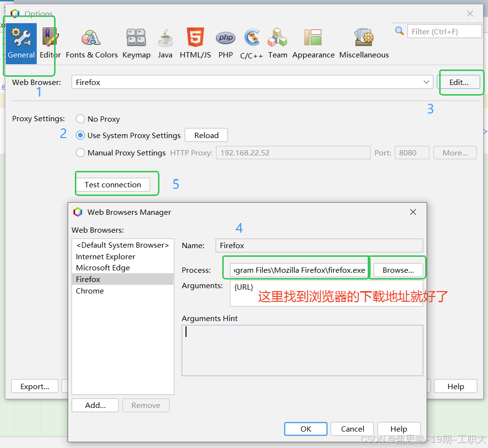This screenshot has width=488, height=448.
Task: Select Chrome in the browsers list
Action: click(x=123, y=291)
